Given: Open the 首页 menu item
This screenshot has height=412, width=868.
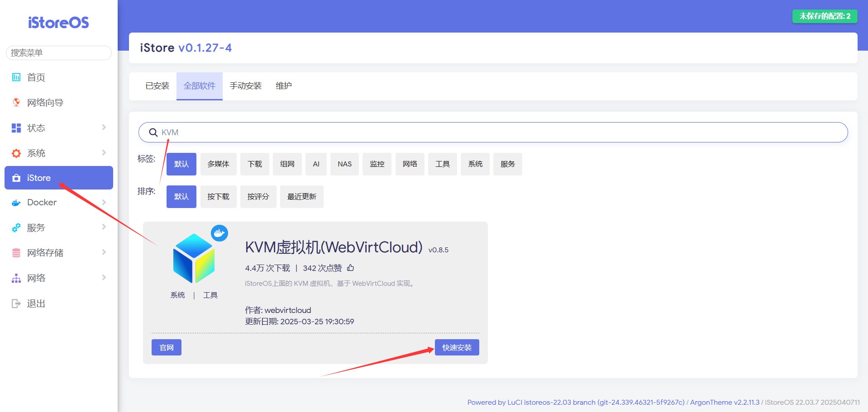Looking at the screenshot, I should [59, 77].
